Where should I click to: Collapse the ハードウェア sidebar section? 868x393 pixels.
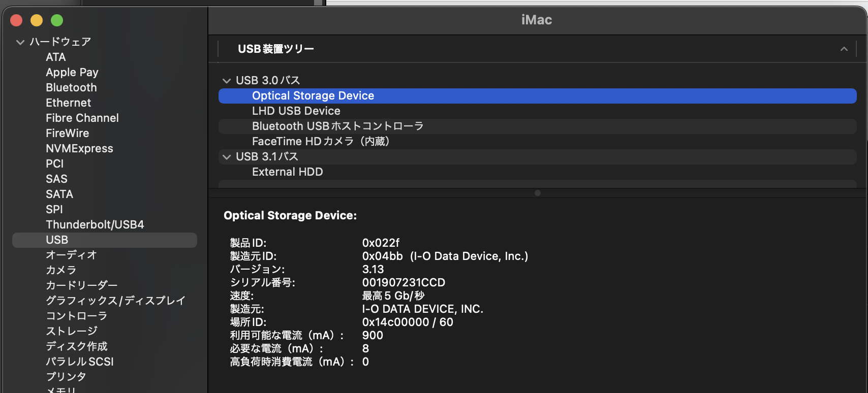(x=20, y=42)
